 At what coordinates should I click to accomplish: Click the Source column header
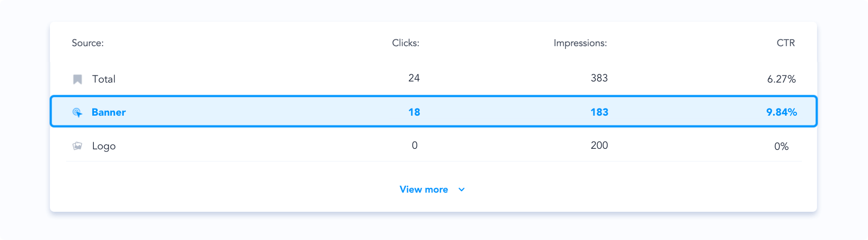coord(88,43)
